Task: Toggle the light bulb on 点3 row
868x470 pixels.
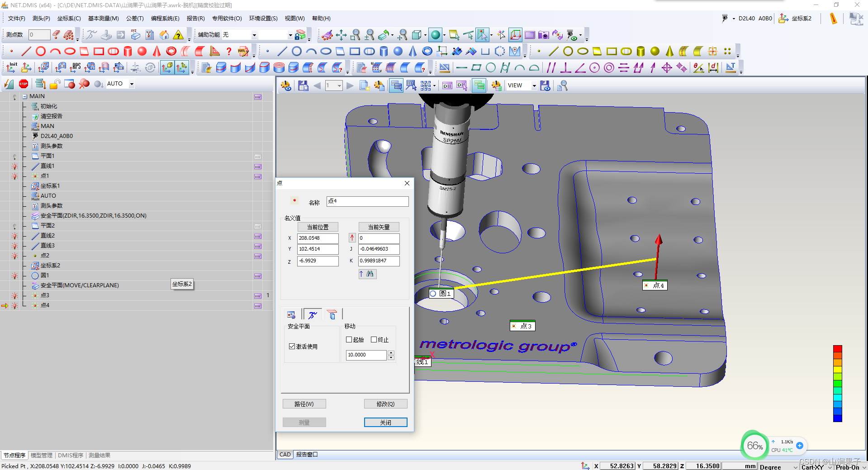Action: pyautogui.click(x=14, y=295)
